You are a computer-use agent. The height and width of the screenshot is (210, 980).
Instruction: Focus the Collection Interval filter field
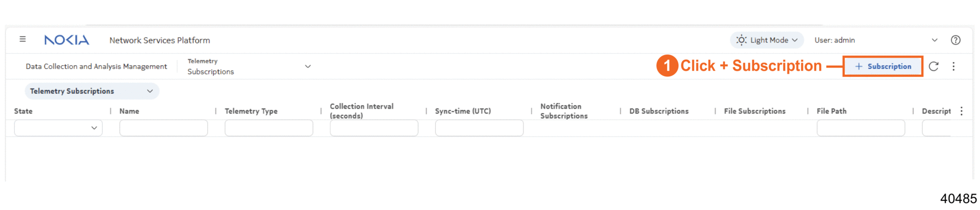point(374,128)
